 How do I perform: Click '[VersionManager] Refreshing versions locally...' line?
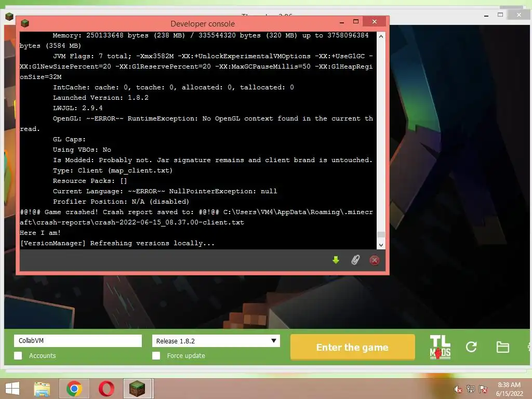[x=117, y=243]
